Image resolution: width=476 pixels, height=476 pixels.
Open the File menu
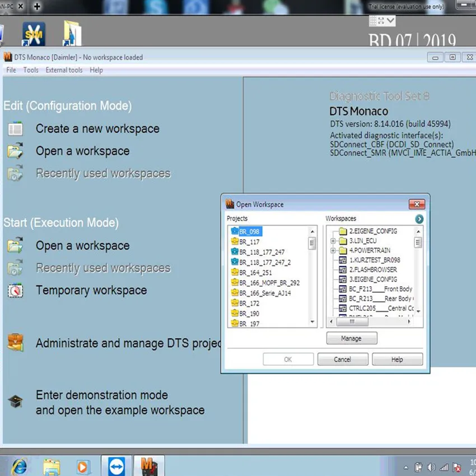click(x=11, y=70)
